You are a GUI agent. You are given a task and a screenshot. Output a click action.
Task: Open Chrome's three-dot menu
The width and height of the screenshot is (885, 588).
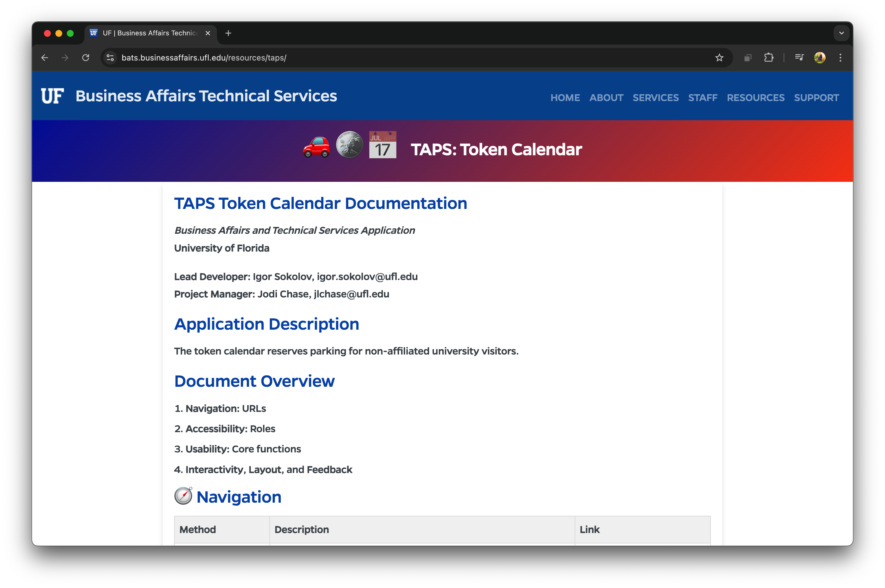point(840,58)
